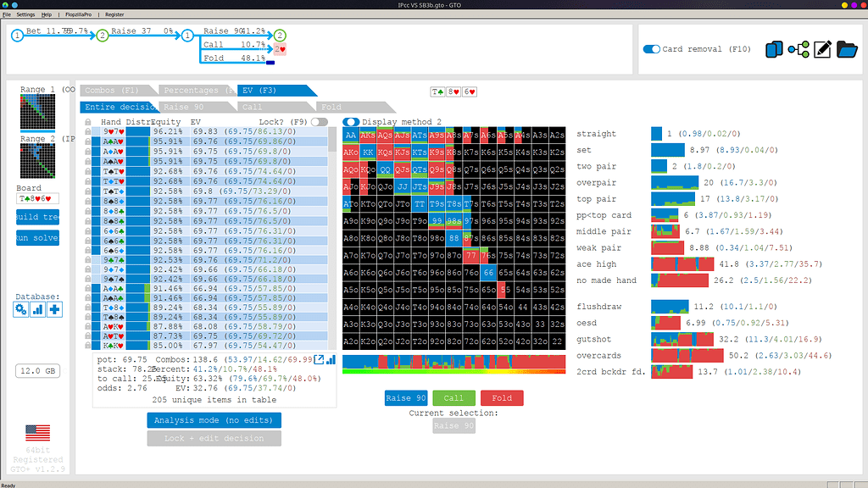The height and width of the screenshot is (488, 868).
Task: Click the Range 1 matrix thumbnail
Action: click(x=37, y=112)
